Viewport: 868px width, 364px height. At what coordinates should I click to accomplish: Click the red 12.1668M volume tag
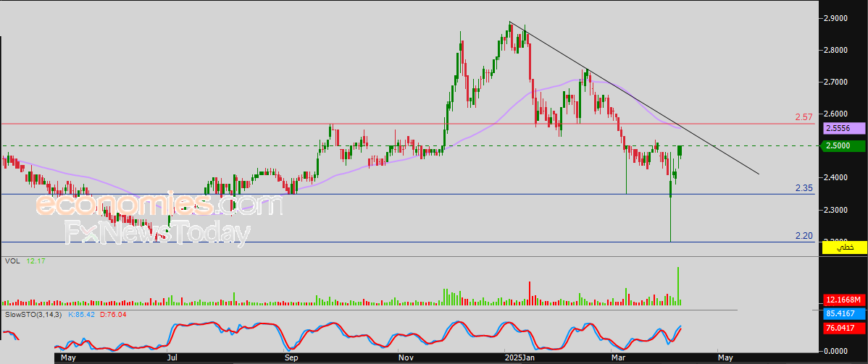(844, 300)
